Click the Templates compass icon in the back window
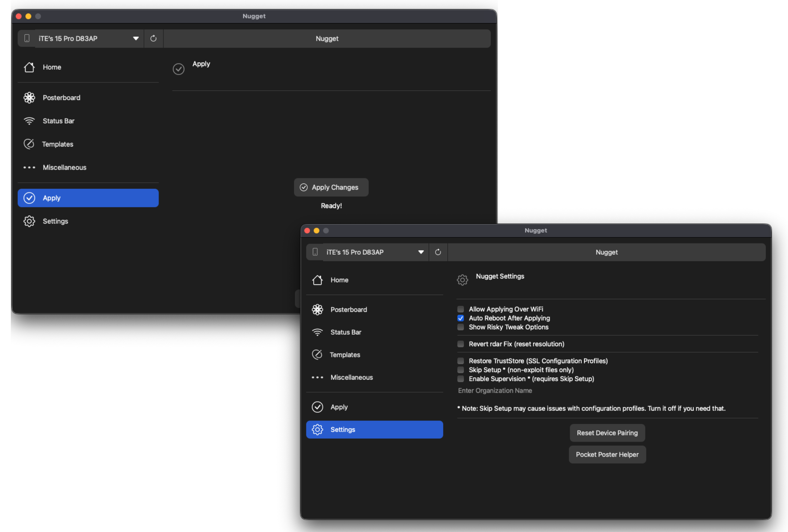 tap(29, 144)
